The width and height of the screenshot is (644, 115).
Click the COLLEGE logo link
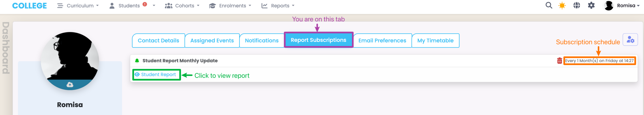point(29,6)
